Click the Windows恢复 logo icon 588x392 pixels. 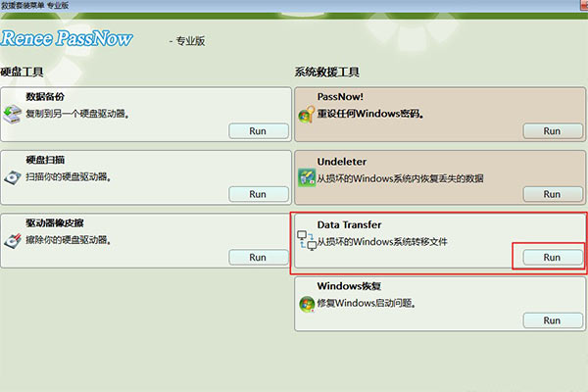(307, 304)
